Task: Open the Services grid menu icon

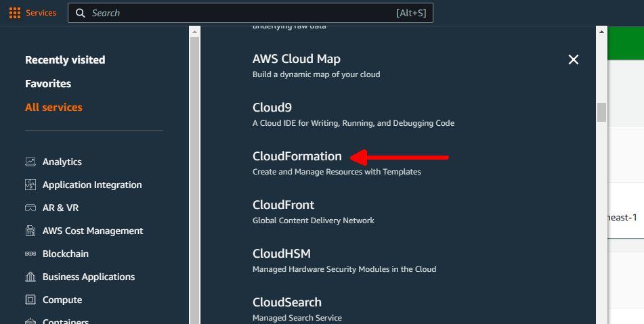Action: [x=15, y=13]
